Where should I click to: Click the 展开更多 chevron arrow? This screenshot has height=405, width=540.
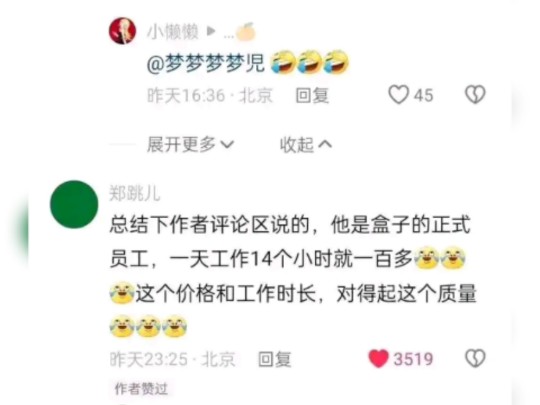[x=227, y=145]
